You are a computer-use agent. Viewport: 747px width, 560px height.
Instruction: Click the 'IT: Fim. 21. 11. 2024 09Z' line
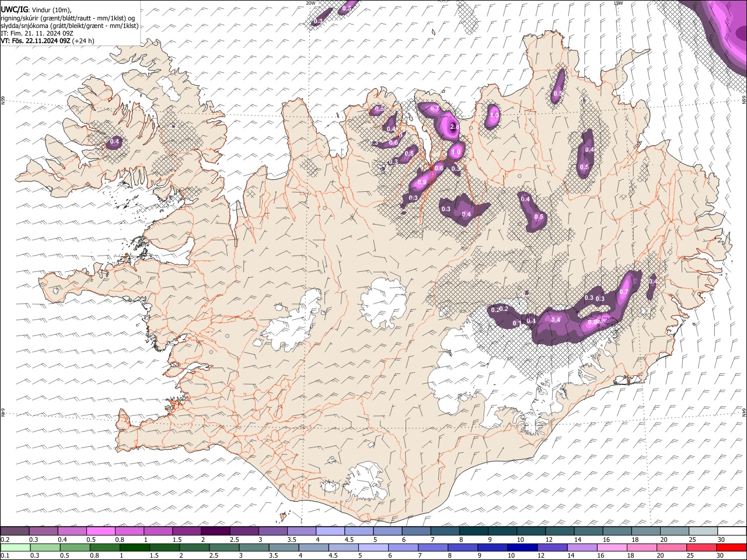point(37,33)
